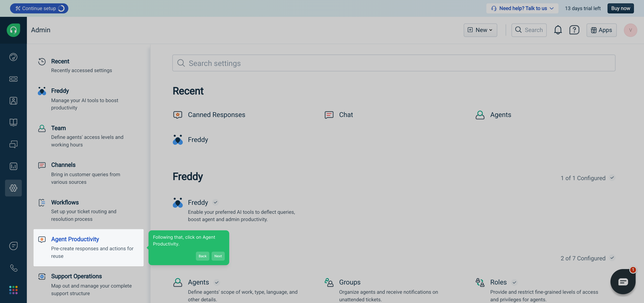Image resolution: width=644 pixels, height=303 pixels.
Task: Select Agent Productivity in settings menu
Action: pyautogui.click(x=75, y=239)
